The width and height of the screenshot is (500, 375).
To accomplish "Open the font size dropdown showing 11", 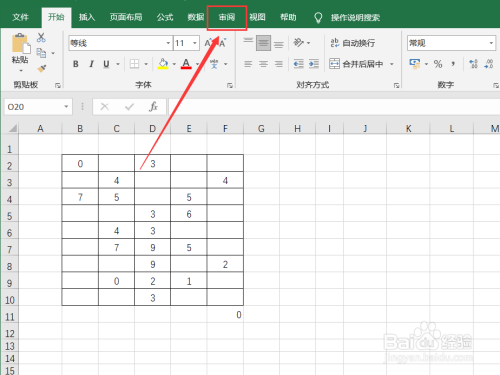I will click(x=195, y=43).
